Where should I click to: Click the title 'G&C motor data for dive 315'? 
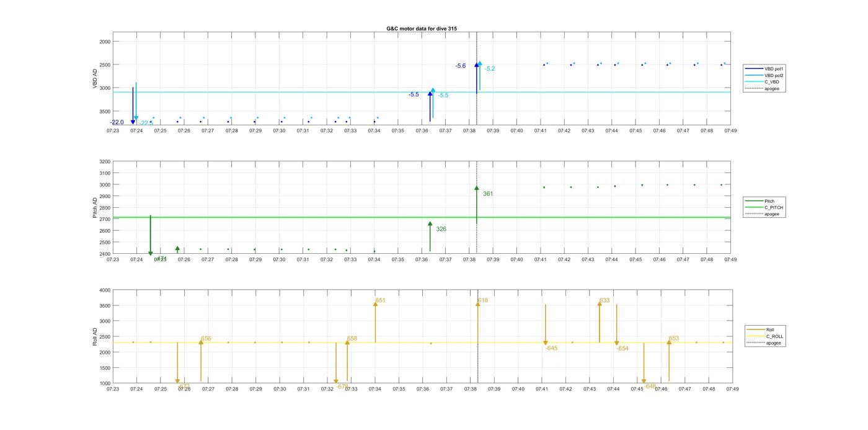click(422, 29)
